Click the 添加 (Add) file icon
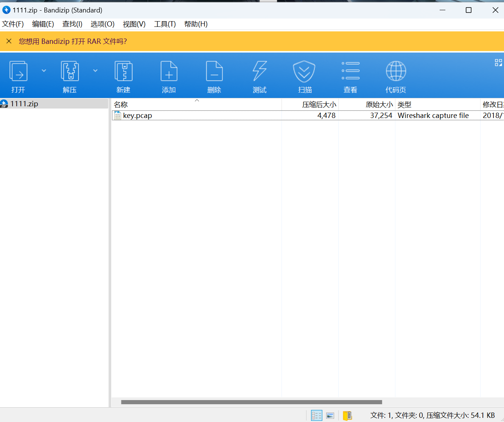The height and width of the screenshot is (422, 504). tap(169, 71)
